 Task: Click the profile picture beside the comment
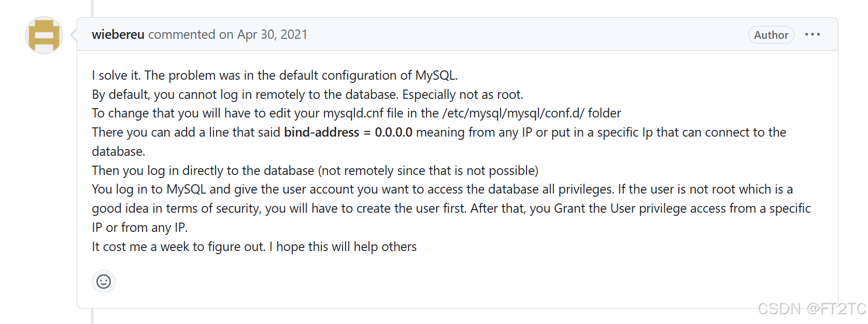[x=44, y=35]
